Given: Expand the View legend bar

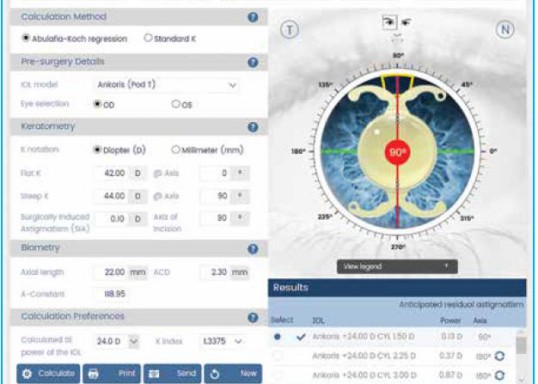Looking at the screenshot, I should (397, 267).
